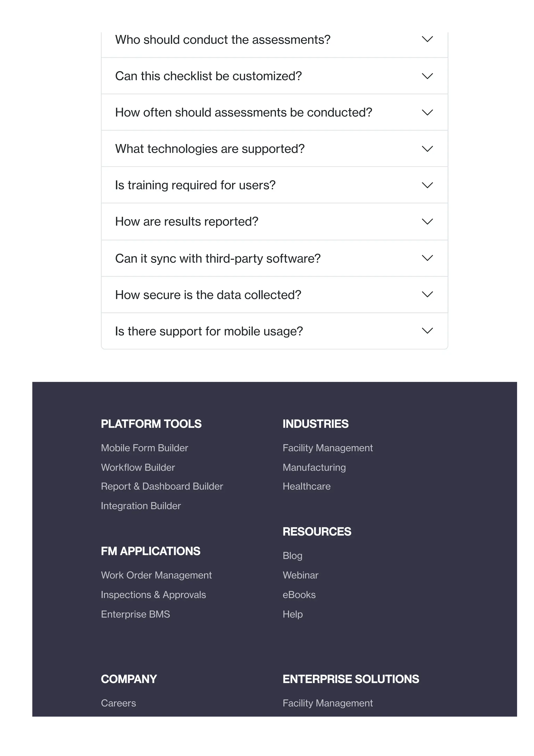
Task: Expand 'Is there support for mobile usage?' chevron
Action: [427, 331]
